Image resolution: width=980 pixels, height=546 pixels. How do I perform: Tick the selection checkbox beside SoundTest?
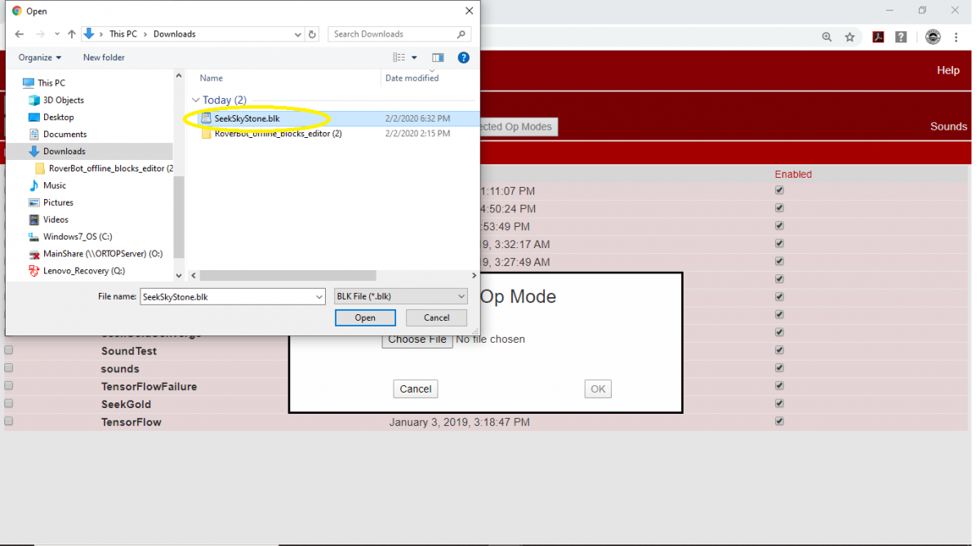point(9,350)
